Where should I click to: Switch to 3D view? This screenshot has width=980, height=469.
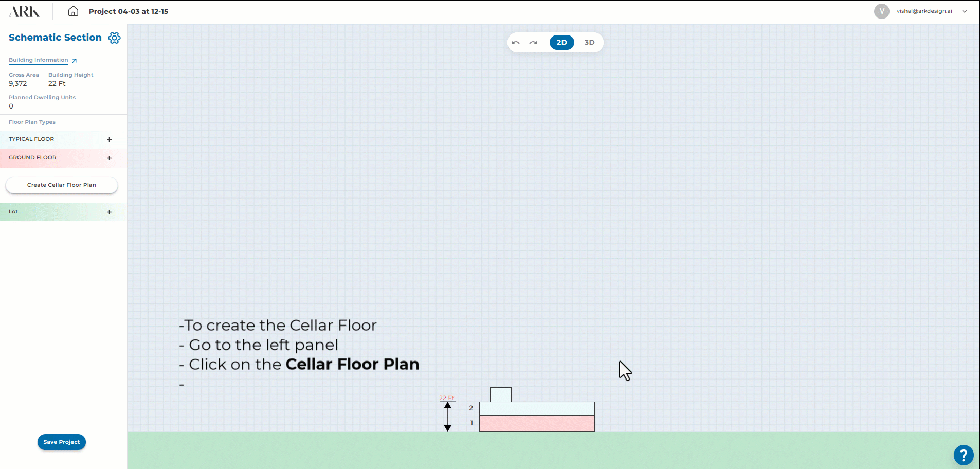[589, 43]
